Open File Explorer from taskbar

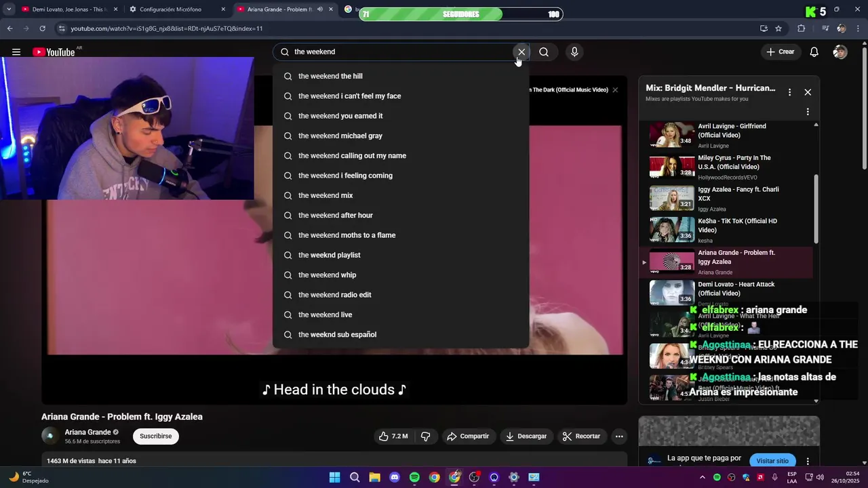(x=374, y=477)
